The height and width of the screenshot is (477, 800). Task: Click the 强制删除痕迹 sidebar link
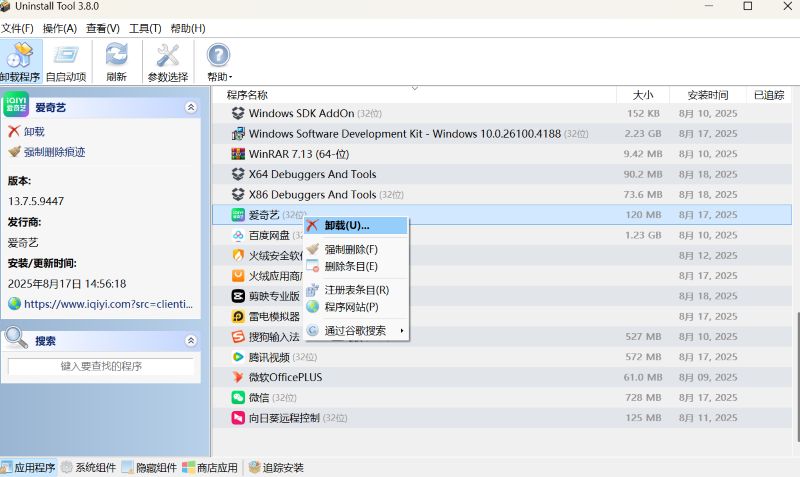pyautogui.click(x=55, y=152)
